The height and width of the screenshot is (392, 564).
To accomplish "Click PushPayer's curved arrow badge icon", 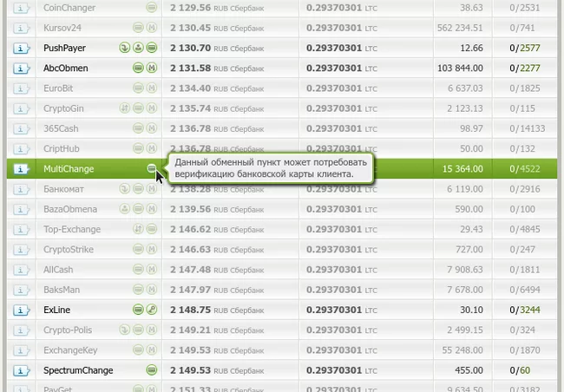I will [x=124, y=48].
